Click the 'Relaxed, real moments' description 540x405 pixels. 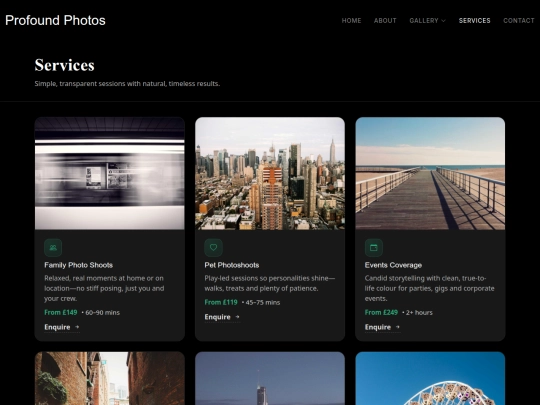104,288
